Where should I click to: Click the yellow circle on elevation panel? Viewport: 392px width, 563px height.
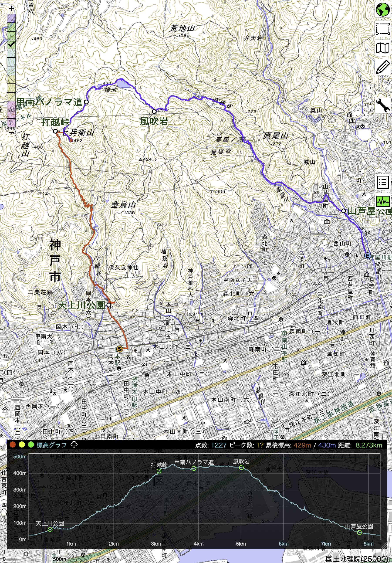pos(22,444)
